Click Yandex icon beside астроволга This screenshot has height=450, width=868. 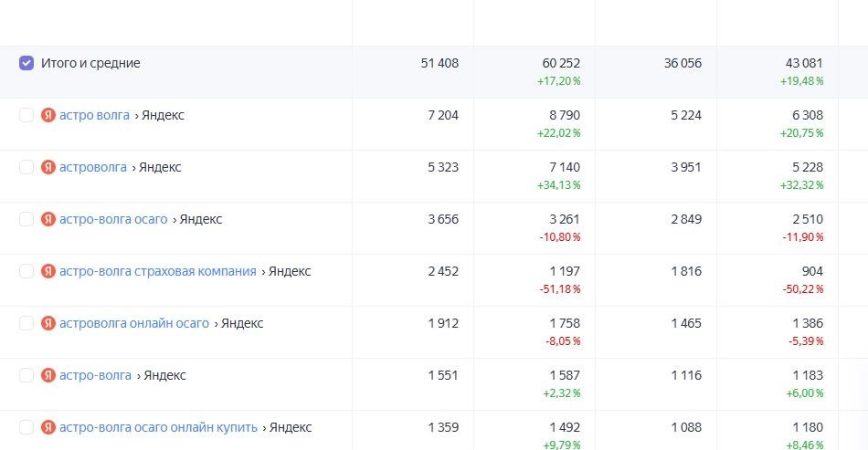(x=48, y=167)
